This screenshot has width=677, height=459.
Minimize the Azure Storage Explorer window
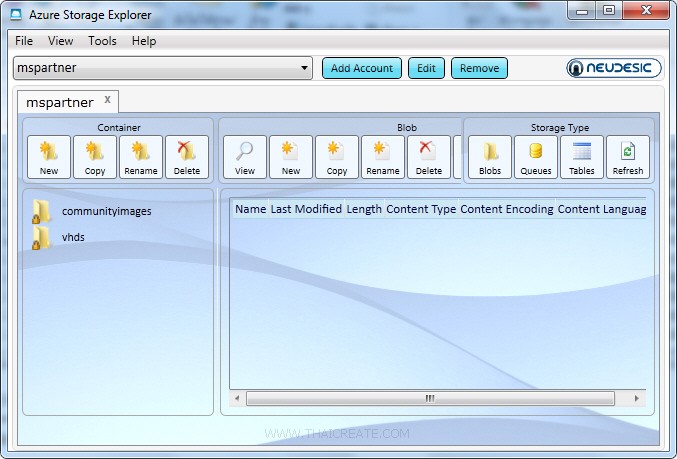(x=582, y=10)
